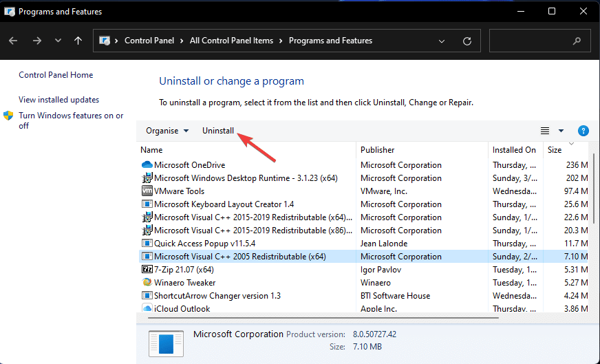Click the view layout icon
600x364 pixels.
coord(545,131)
